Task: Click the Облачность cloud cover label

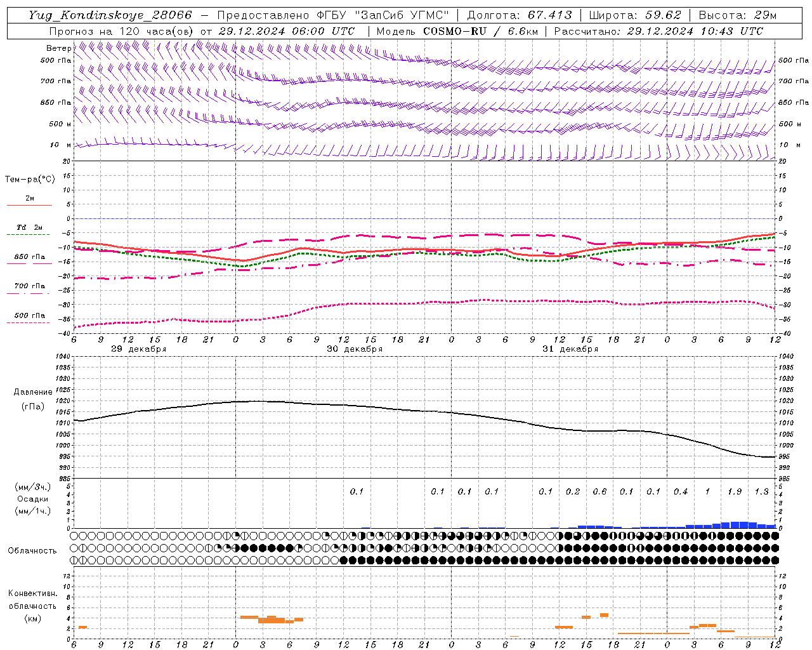Action: 32,551
